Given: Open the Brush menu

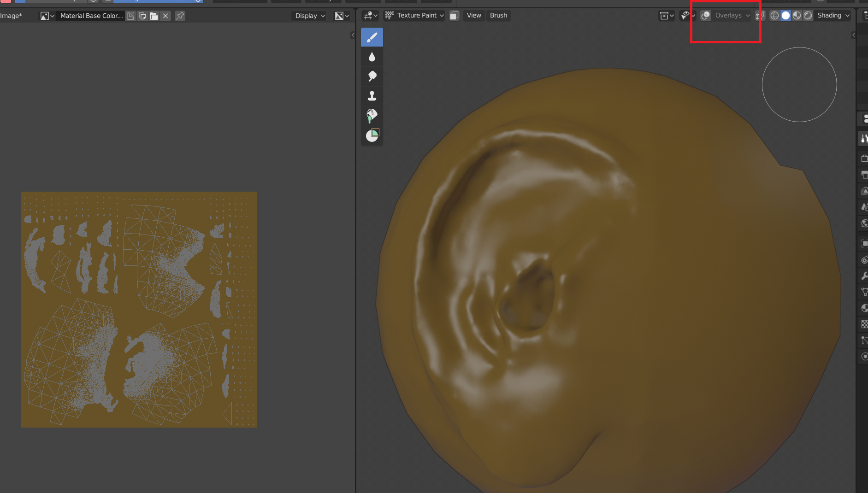Looking at the screenshot, I should (x=498, y=15).
